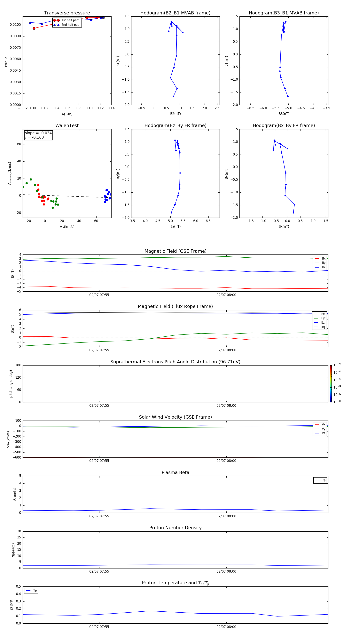Image resolution: width=351 pixels, height=644 pixels.
Task: Click the Vz legend entry in velocity plot
Action: pyautogui.click(x=320, y=433)
